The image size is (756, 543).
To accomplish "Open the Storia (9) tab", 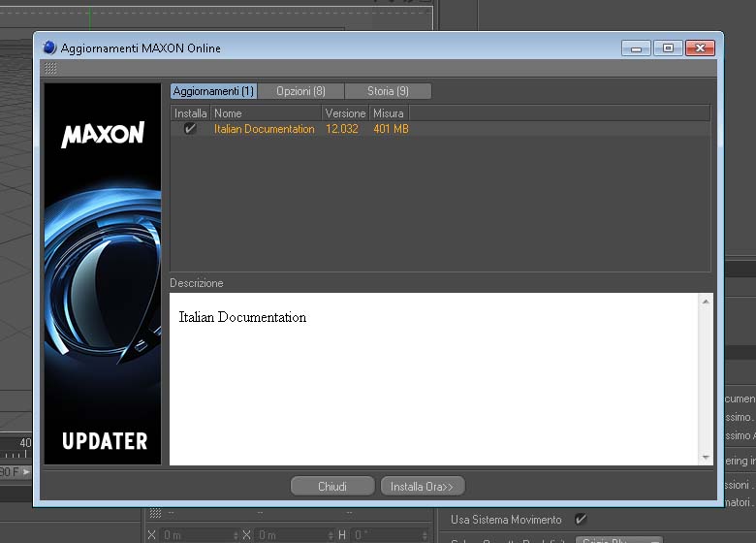I will 388,91.
